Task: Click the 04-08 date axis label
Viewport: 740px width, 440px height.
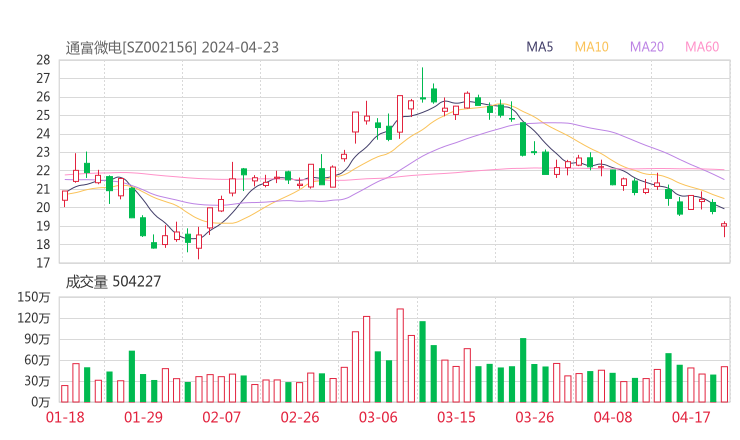Action: point(613,417)
